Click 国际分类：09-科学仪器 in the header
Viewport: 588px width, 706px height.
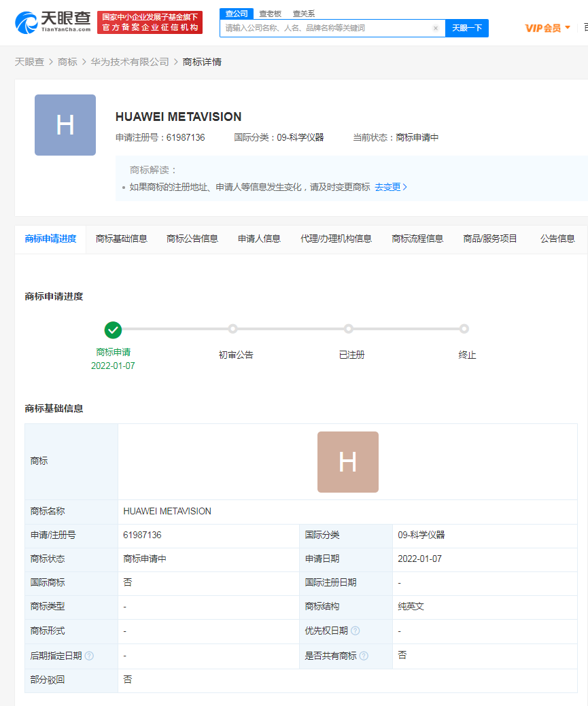(279, 138)
